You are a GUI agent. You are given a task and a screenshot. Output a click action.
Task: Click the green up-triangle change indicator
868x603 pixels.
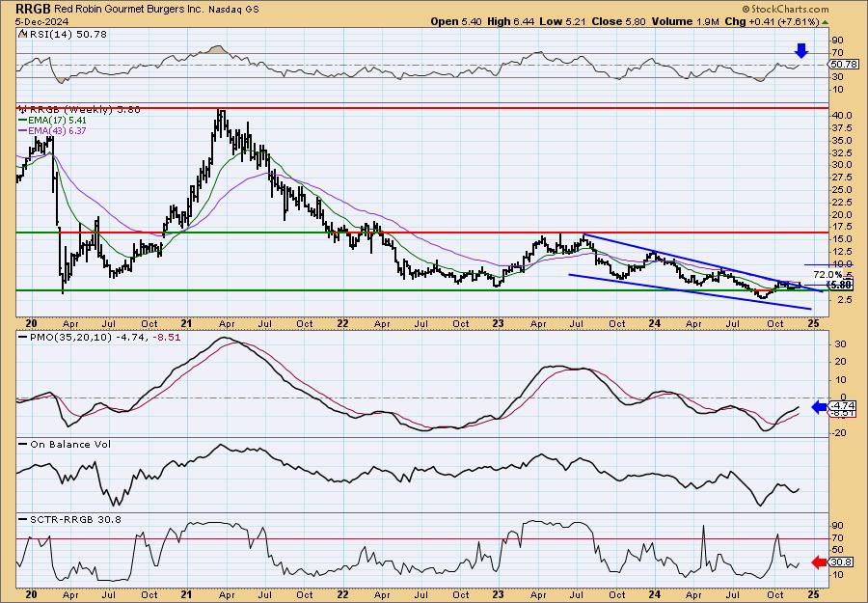pos(825,22)
